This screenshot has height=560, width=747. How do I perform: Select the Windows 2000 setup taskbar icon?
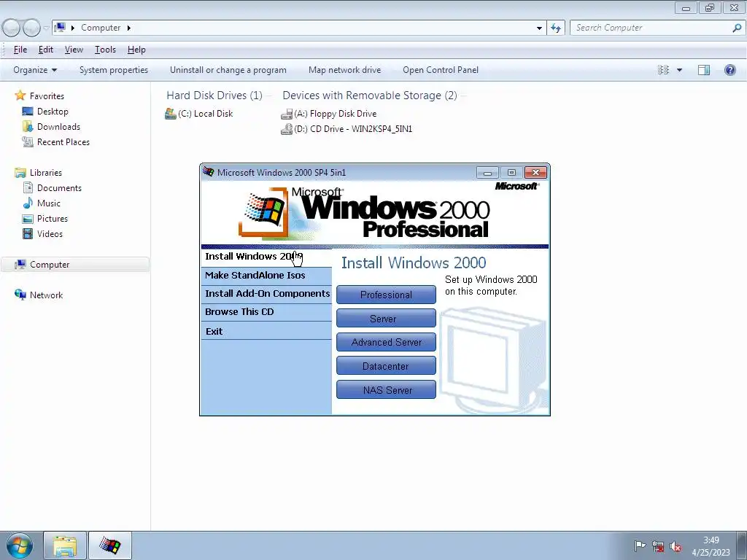[x=110, y=546]
